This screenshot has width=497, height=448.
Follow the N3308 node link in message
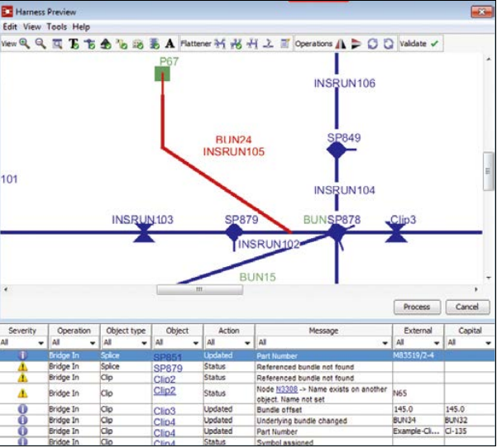pos(289,387)
